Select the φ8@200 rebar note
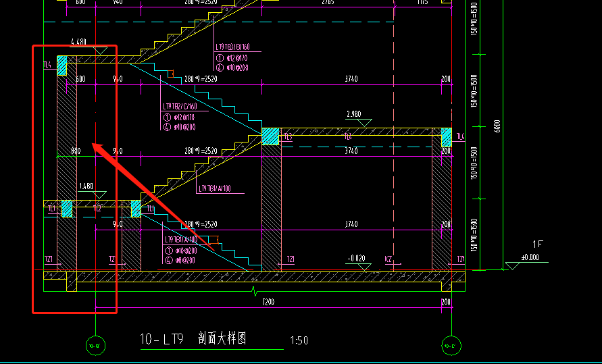Screen dimensions: 602x364 [185, 261]
